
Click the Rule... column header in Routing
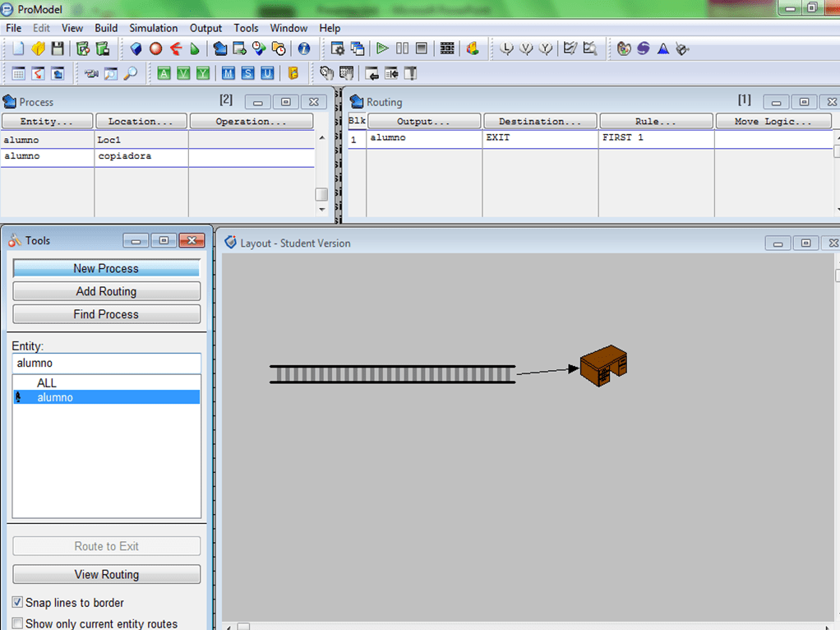click(x=655, y=122)
